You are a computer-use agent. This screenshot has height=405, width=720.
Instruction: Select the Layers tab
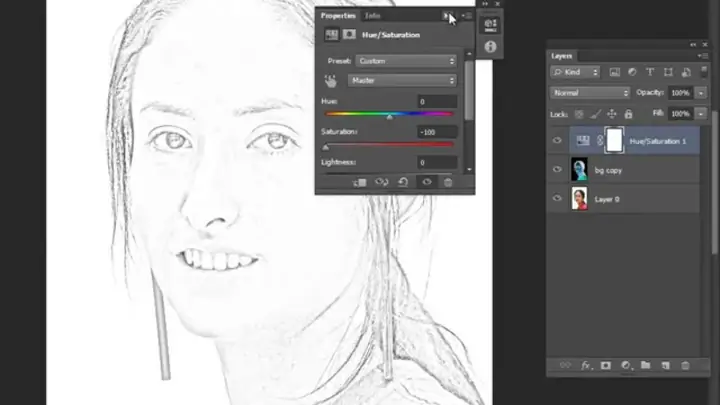pos(562,56)
